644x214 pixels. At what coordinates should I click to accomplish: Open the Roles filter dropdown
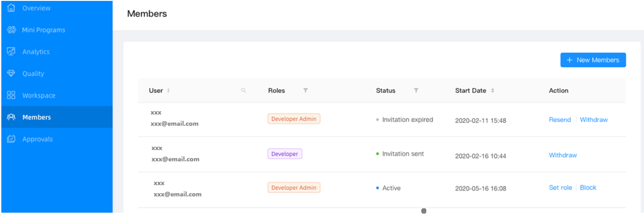coord(306,91)
